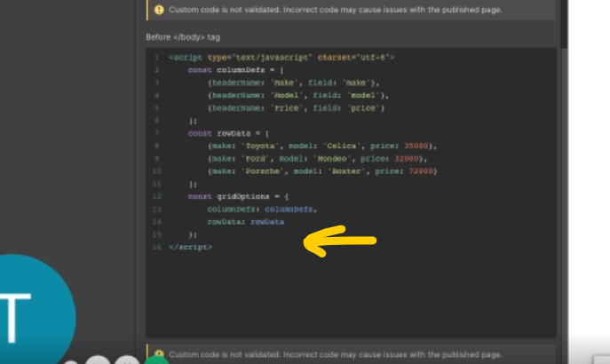The image size is (610, 364).
Task: Click the closing </script> tag line
Action: (191, 247)
